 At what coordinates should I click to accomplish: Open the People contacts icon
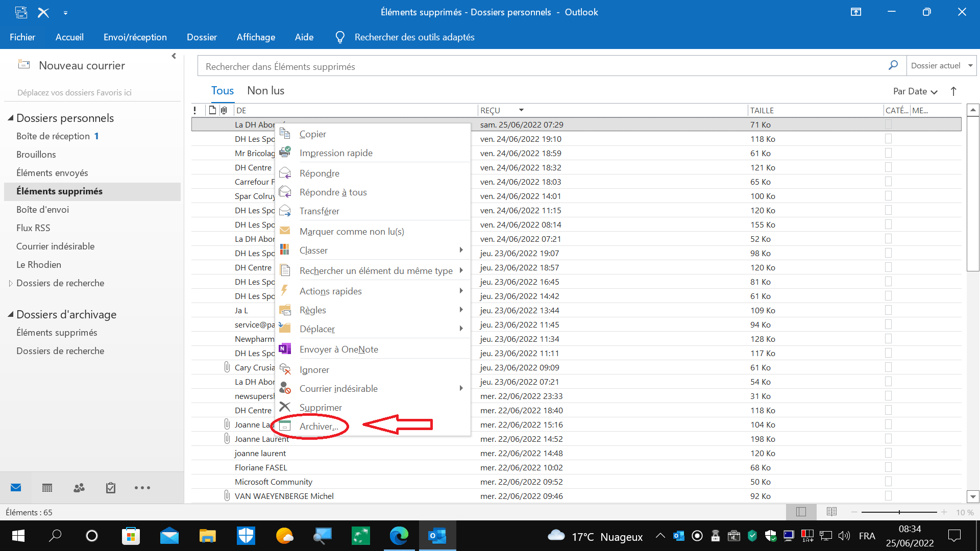pyautogui.click(x=79, y=488)
